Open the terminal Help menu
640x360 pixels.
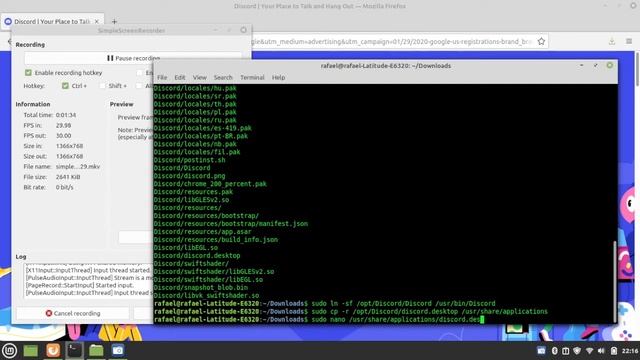point(278,77)
